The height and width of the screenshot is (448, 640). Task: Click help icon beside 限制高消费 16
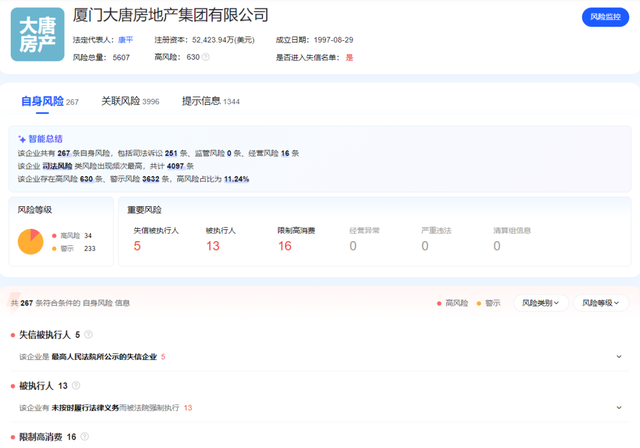[84, 437]
